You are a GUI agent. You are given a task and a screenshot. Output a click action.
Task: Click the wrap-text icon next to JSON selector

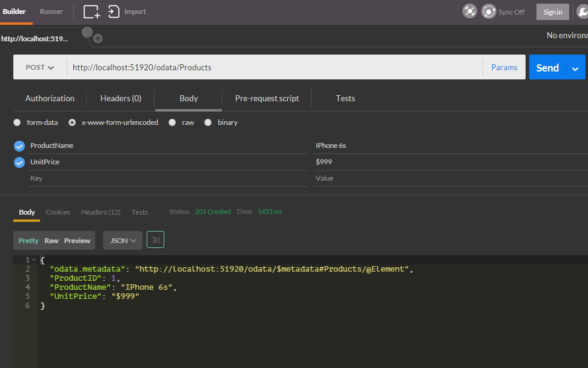pyautogui.click(x=155, y=240)
